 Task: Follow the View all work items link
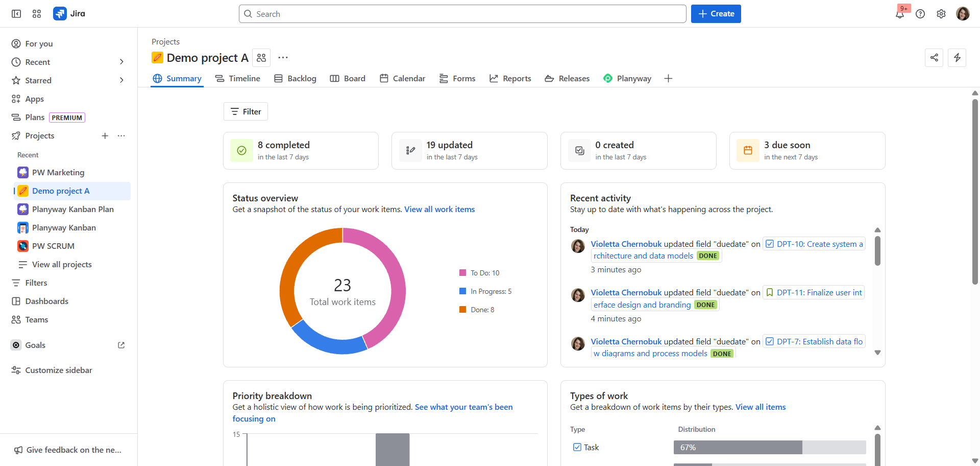[439, 209]
